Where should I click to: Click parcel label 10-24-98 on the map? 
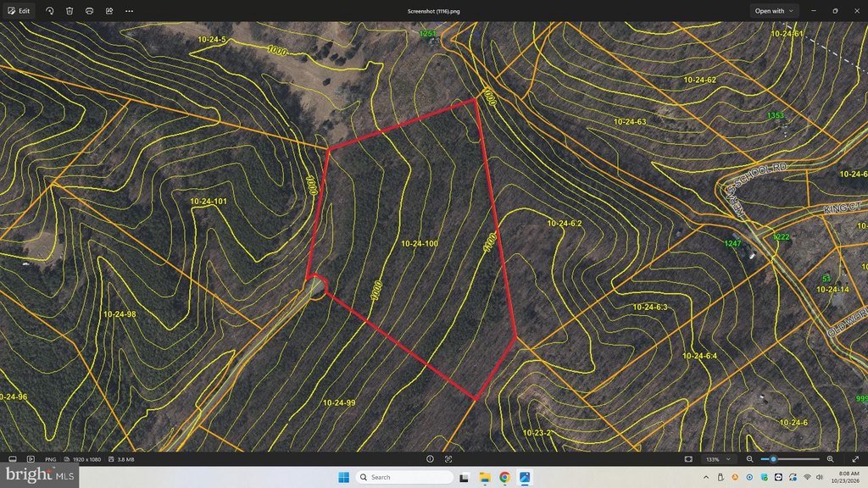(x=120, y=314)
